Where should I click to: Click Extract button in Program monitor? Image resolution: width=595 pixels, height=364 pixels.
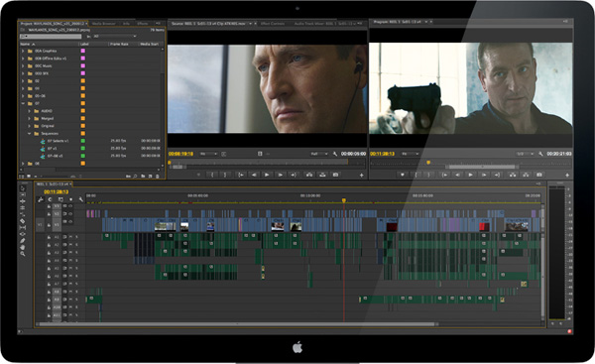[526, 175]
